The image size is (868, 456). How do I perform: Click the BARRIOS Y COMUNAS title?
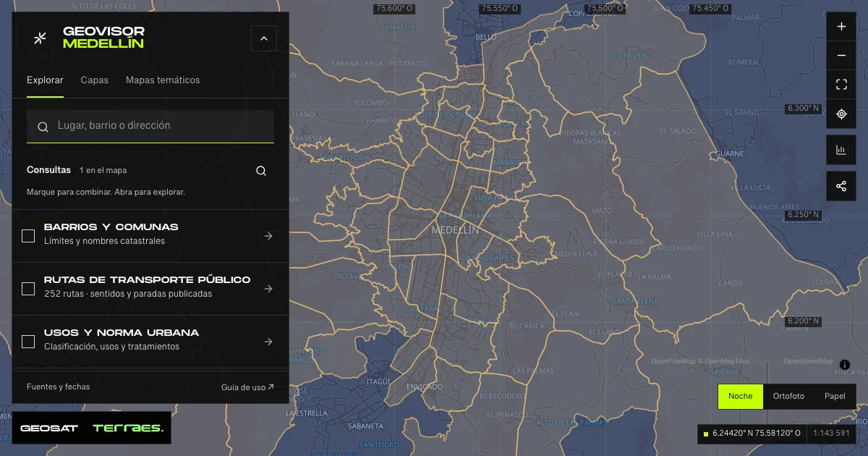click(111, 227)
